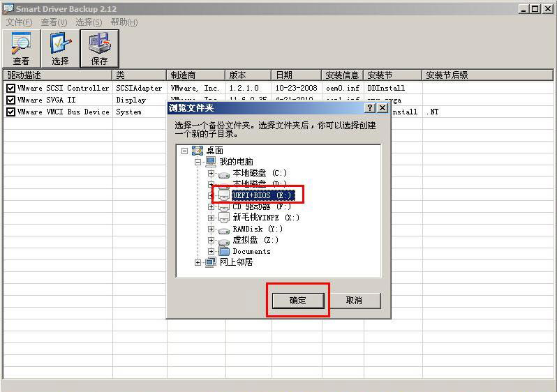
Task: Click the VMware SVGA II row name
Action: [47, 100]
